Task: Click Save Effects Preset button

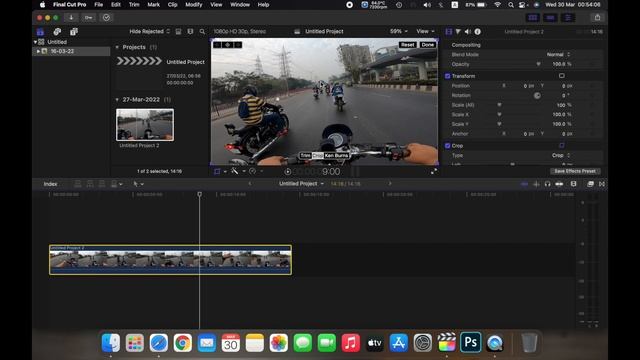Action: (575, 171)
